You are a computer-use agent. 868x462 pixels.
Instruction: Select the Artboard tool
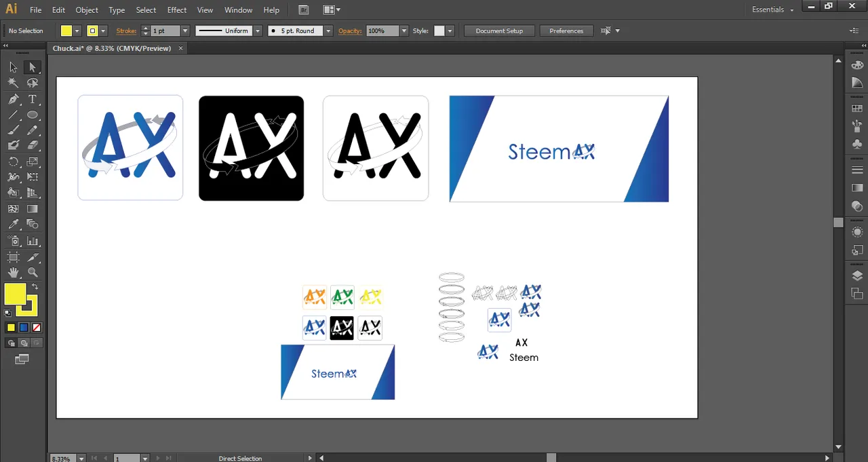coord(14,257)
